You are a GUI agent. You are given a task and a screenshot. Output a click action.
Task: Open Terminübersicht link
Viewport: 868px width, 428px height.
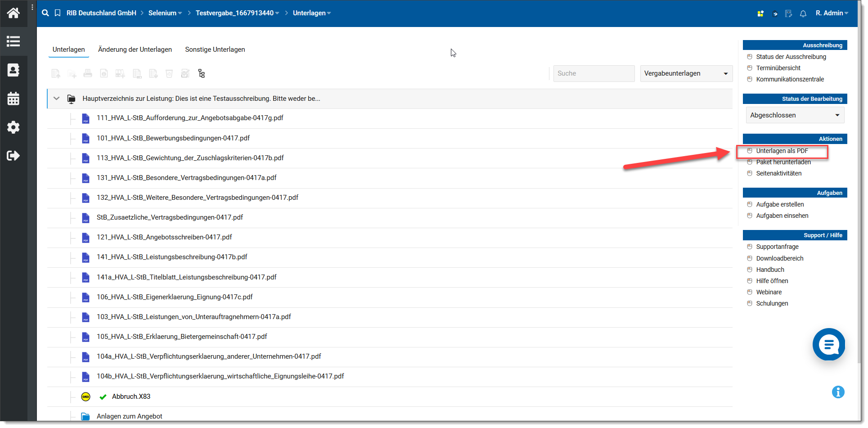tap(778, 68)
